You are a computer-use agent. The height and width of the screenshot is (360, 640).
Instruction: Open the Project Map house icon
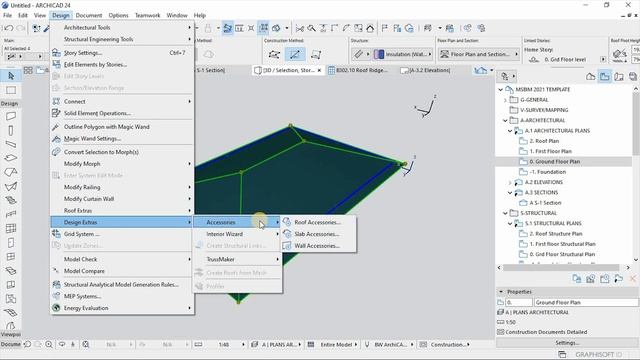tap(591, 76)
